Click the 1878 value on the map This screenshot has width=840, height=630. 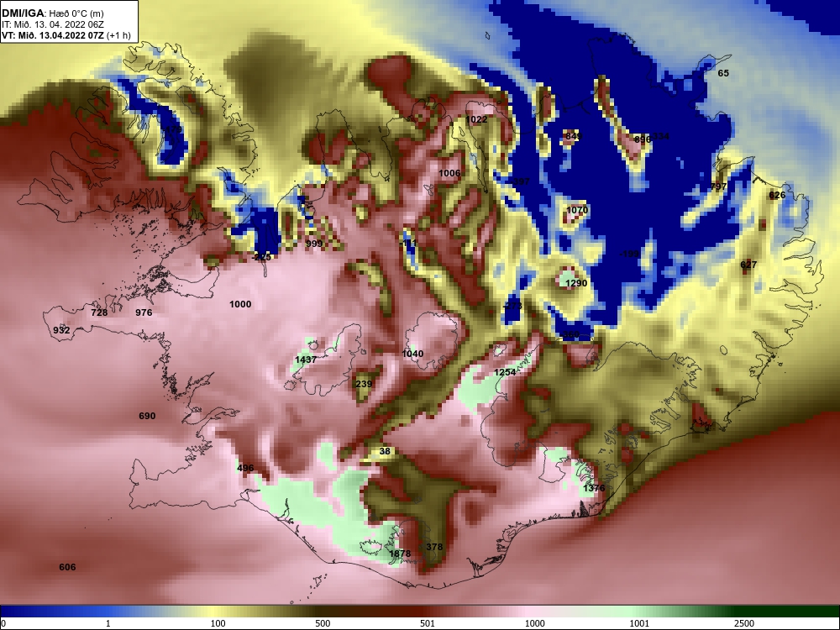(x=400, y=554)
